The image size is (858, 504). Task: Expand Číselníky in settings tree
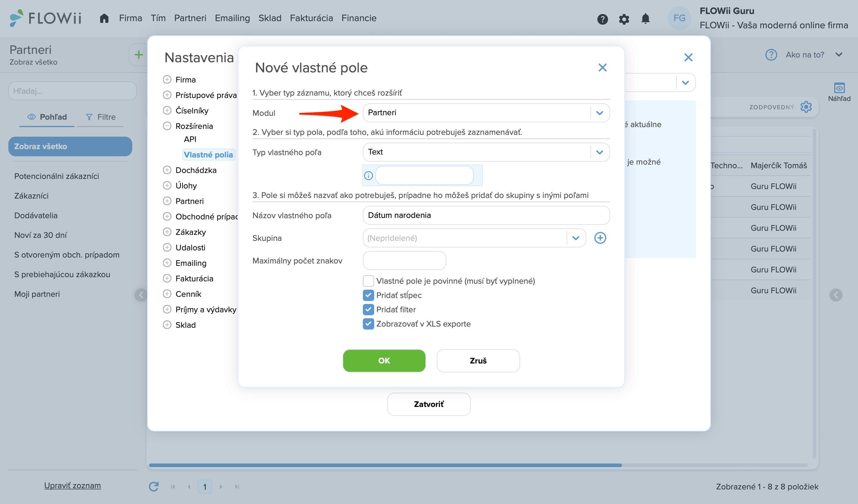(167, 110)
